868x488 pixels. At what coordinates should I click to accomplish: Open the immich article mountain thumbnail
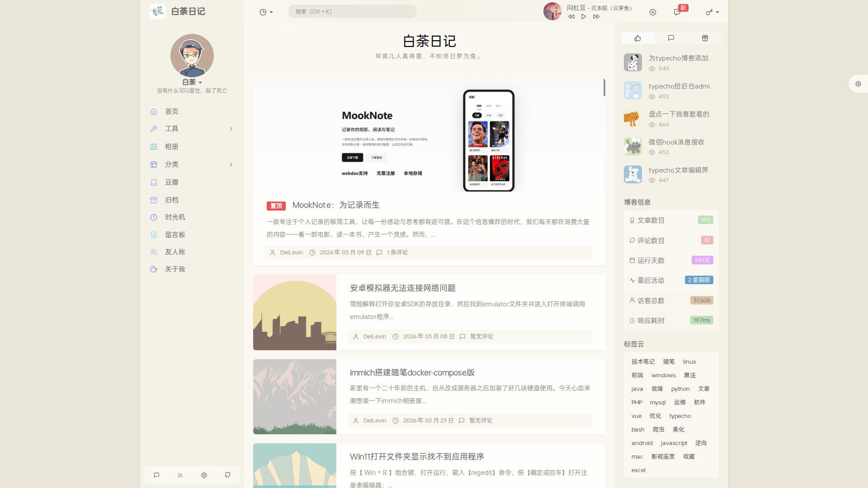pos(295,397)
